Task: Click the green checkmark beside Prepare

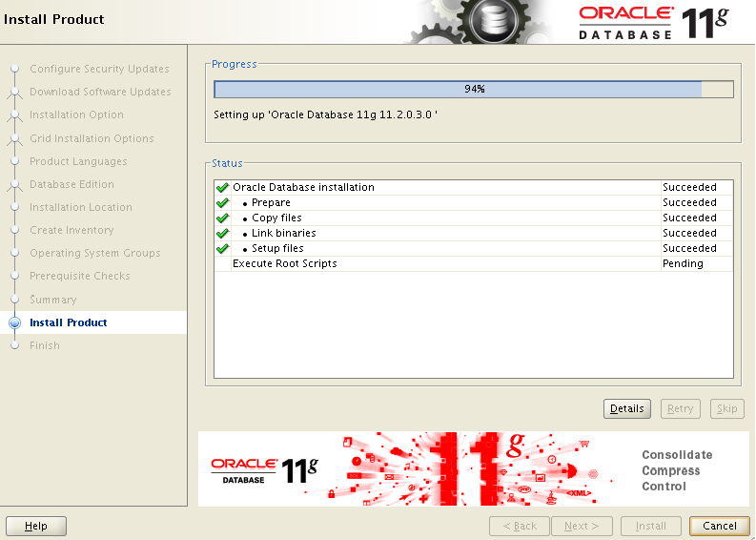Action: tap(222, 202)
